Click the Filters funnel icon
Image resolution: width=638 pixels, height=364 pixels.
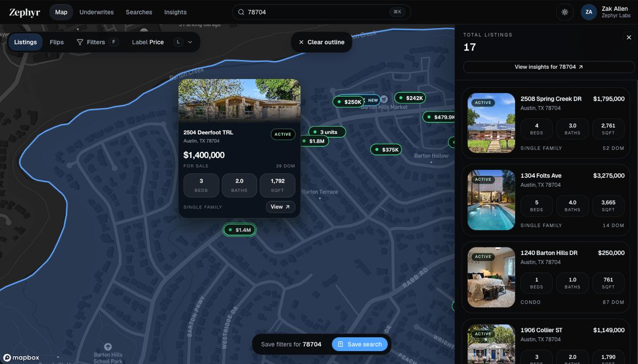coord(80,42)
